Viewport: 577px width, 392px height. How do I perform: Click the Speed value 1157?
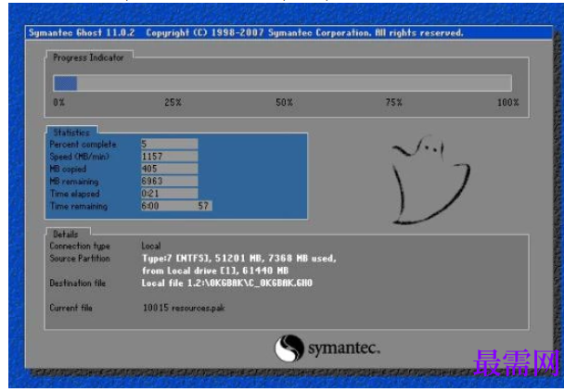(169, 157)
